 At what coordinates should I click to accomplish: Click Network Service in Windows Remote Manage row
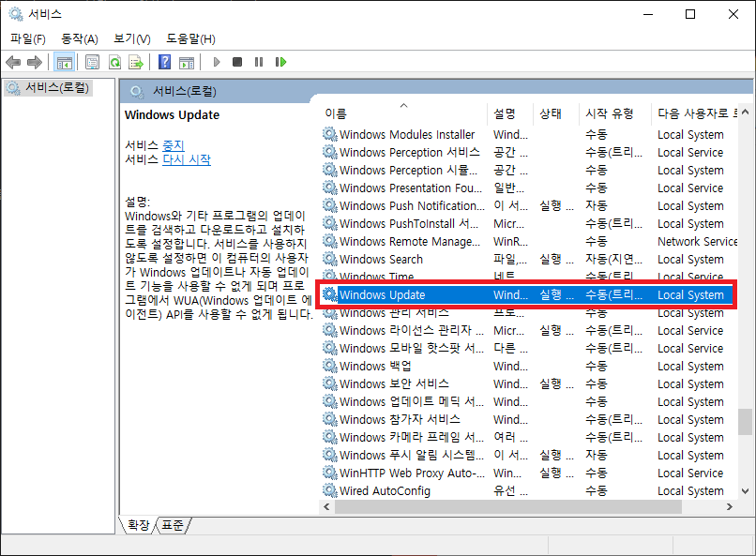pyautogui.click(x=697, y=241)
